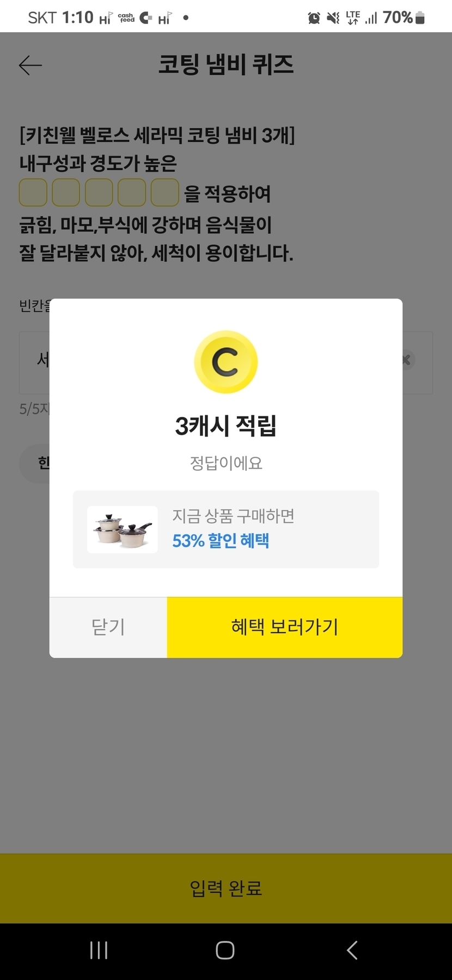This screenshot has height=980, width=452.
Task: Tap the LTE signal status icon
Action: [353, 18]
